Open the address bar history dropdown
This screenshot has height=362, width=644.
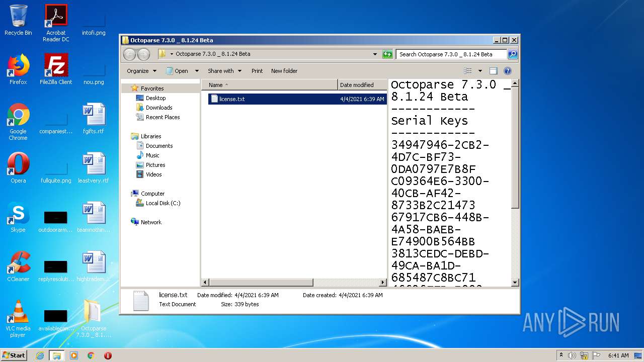click(375, 54)
